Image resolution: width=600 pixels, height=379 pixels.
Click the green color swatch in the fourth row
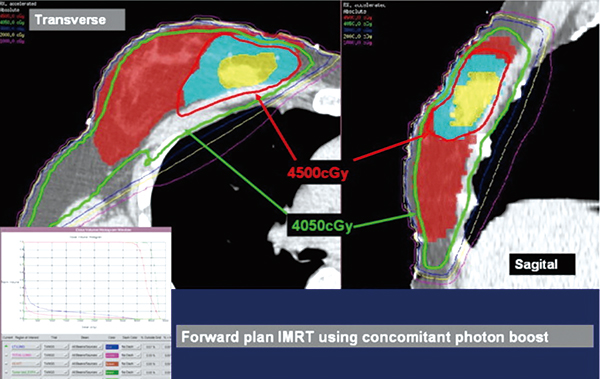[112, 372]
